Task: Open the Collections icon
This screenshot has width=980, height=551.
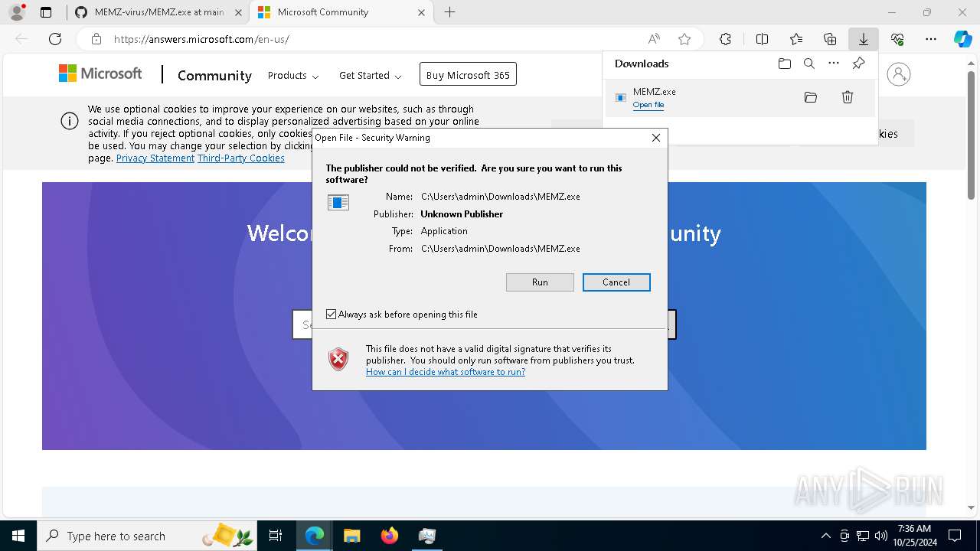Action: 830,39
